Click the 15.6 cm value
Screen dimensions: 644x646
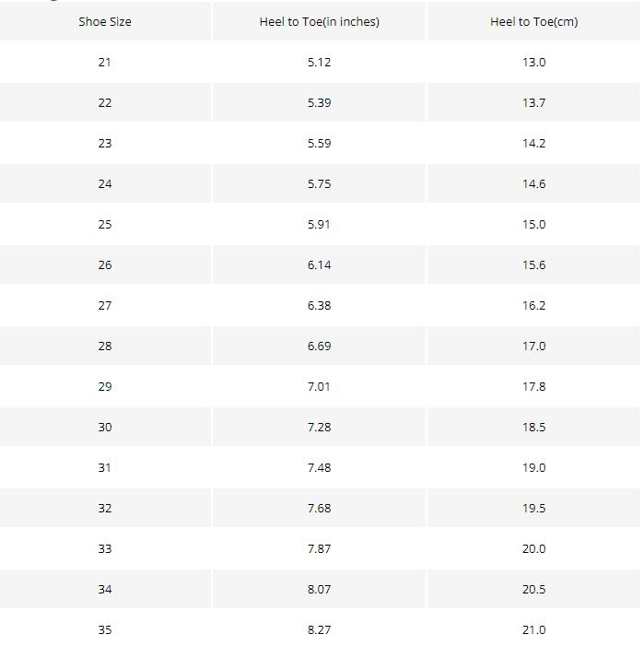coord(534,264)
